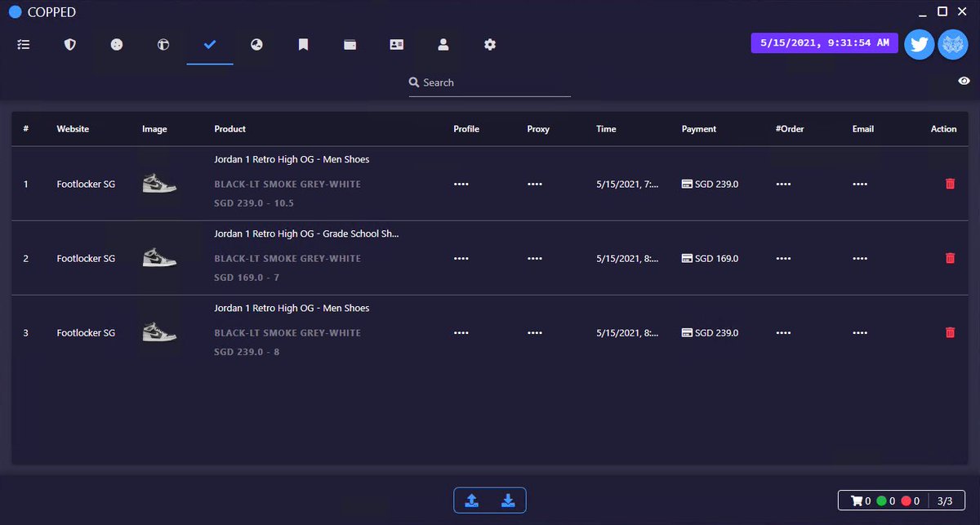Click the Profile column header
This screenshot has width=980, height=525.
point(466,129)
